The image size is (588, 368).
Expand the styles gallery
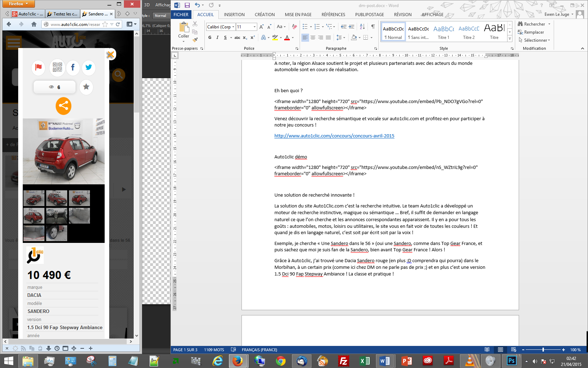510,38
